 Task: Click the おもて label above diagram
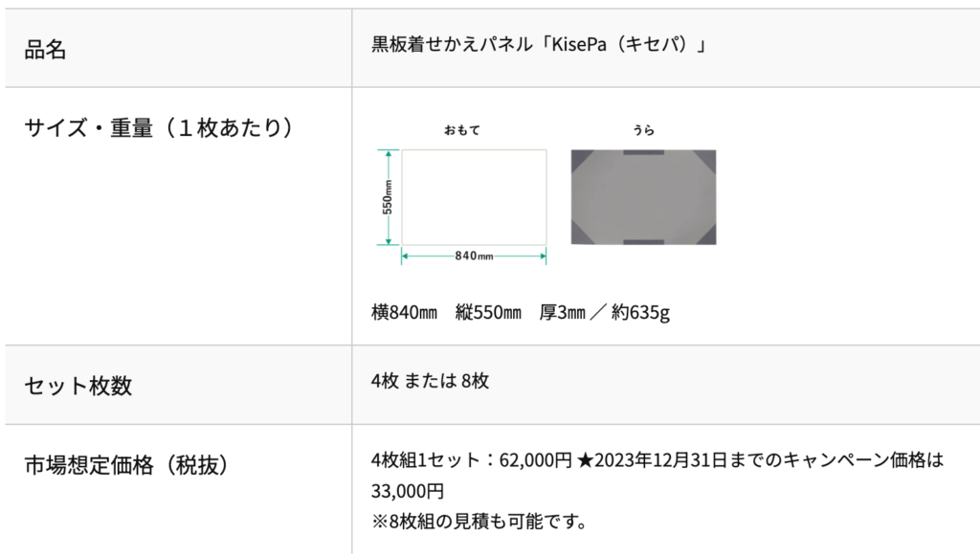pos(462,130)
